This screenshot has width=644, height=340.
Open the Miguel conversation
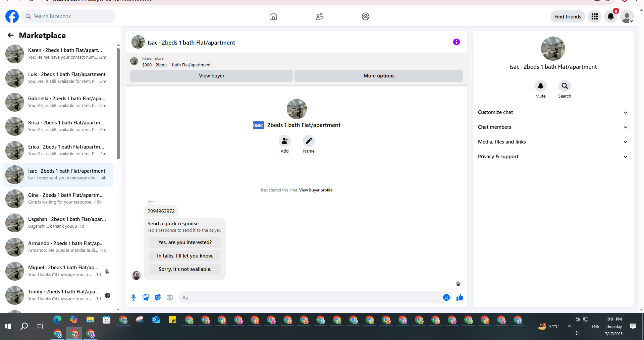point(58,271)
